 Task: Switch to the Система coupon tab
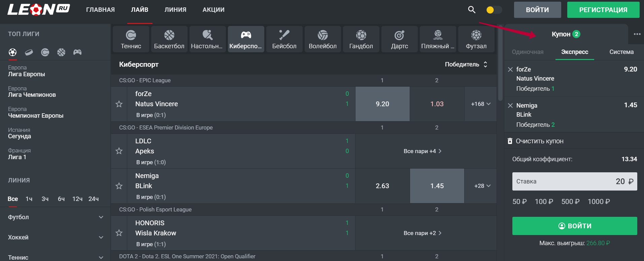[x=621, y=52]
